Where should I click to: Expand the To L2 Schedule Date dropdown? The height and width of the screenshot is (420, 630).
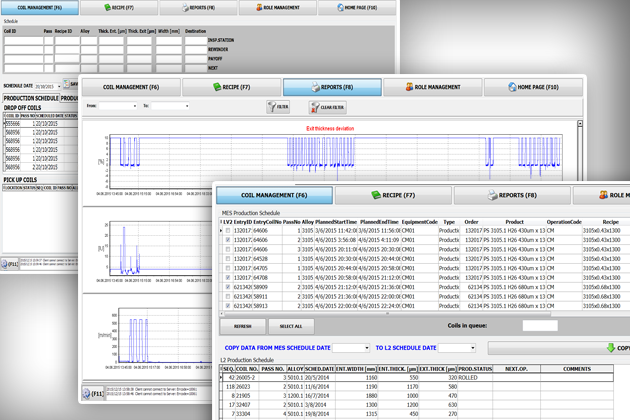(471, 348)
